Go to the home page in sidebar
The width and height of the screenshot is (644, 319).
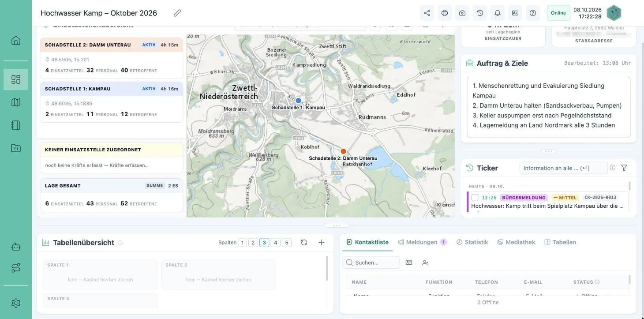(16, 41)
